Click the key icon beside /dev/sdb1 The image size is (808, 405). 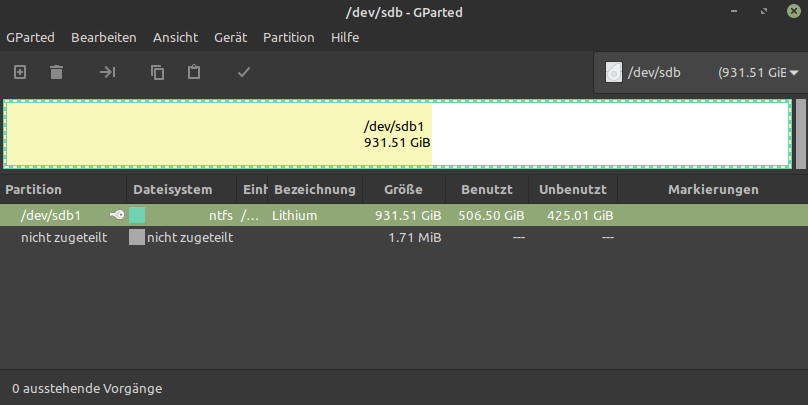117,215
